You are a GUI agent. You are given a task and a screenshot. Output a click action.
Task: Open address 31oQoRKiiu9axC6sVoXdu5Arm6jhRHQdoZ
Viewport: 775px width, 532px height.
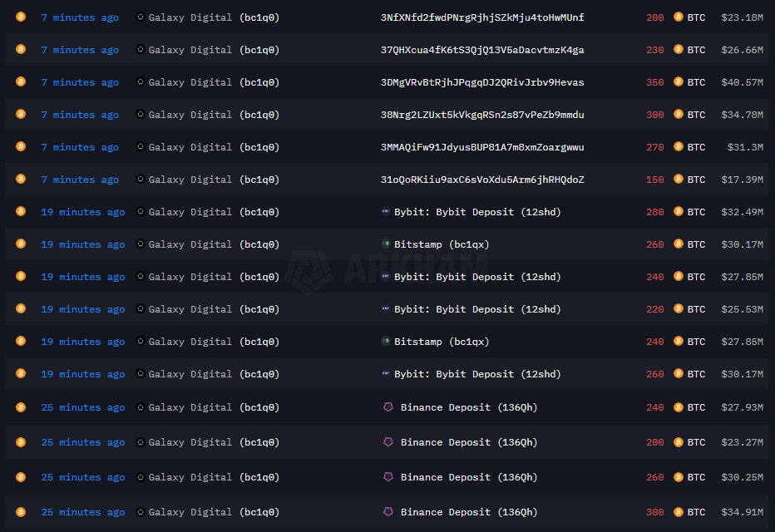pos(482,180)
